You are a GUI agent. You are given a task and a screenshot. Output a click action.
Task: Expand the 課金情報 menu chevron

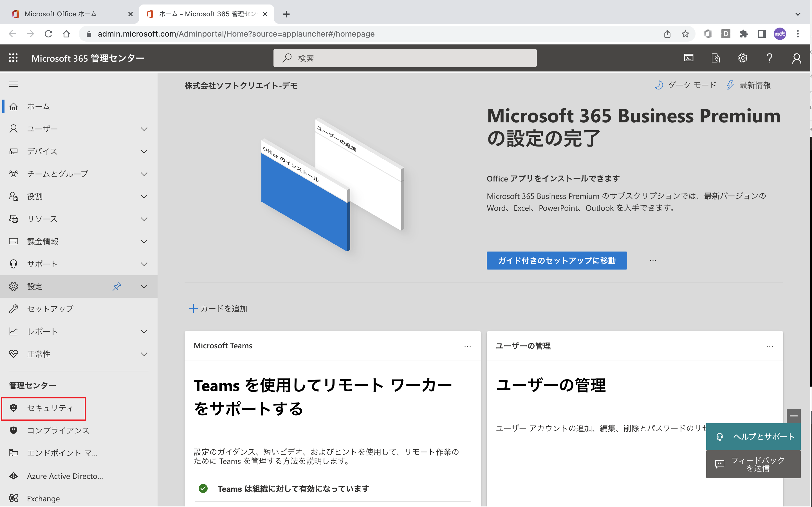pyautogui.click(x=144, y=241)
